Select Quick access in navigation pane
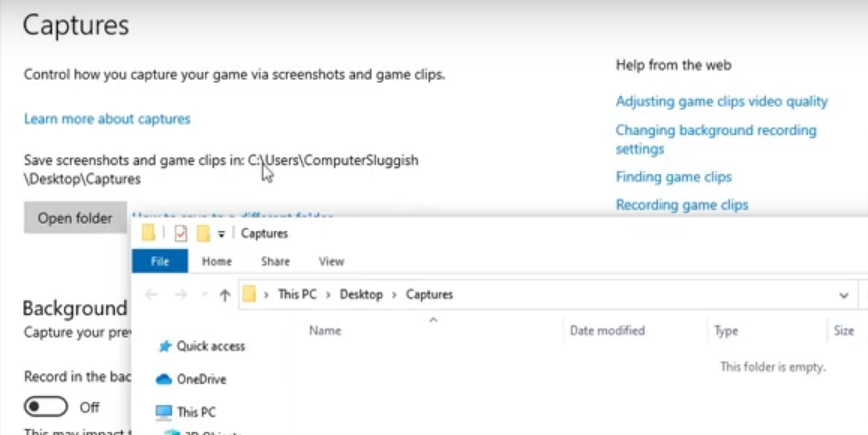The width and height of the screenshot is (868, 435). coord(210,346)
